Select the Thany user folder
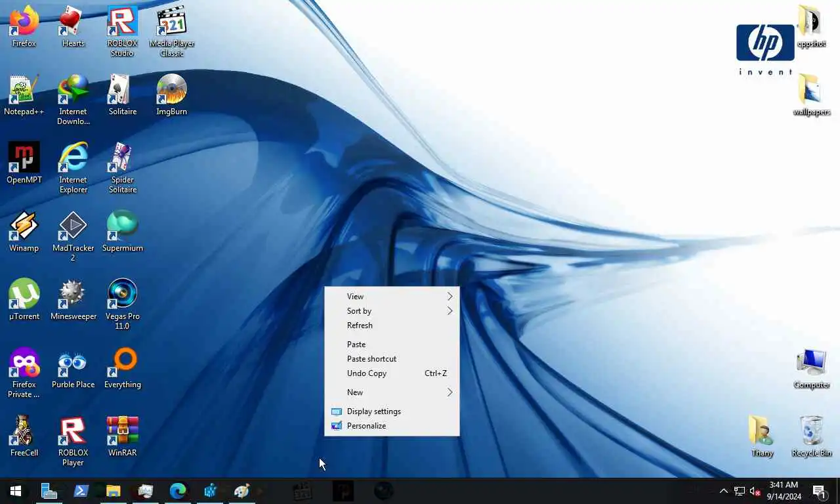 pos(762,437)
